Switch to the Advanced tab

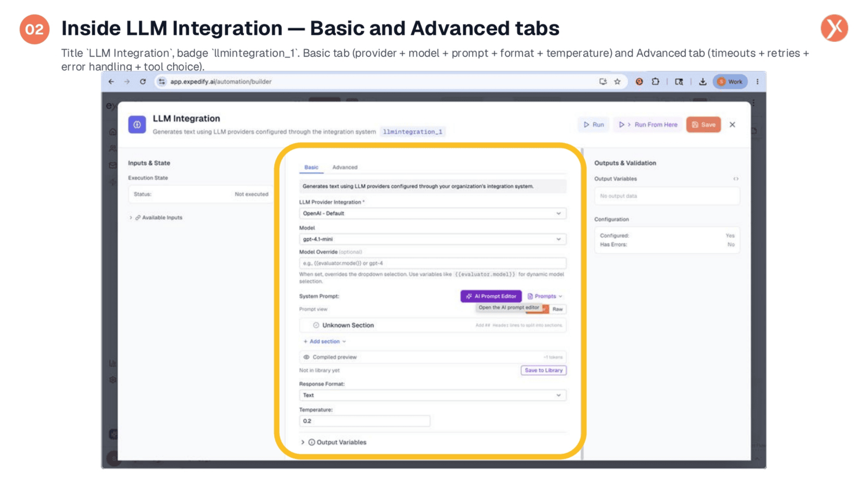click(345, 168)
